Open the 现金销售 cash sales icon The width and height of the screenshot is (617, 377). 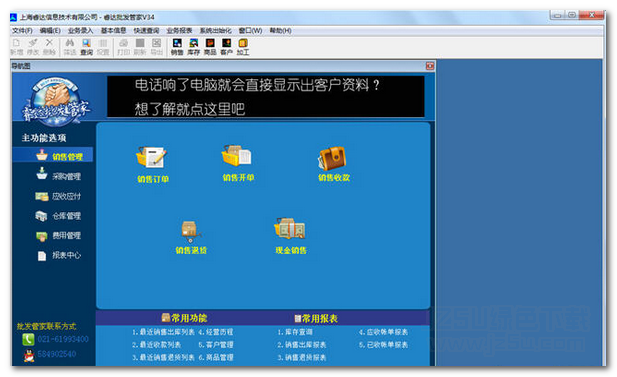coord(290,229)
